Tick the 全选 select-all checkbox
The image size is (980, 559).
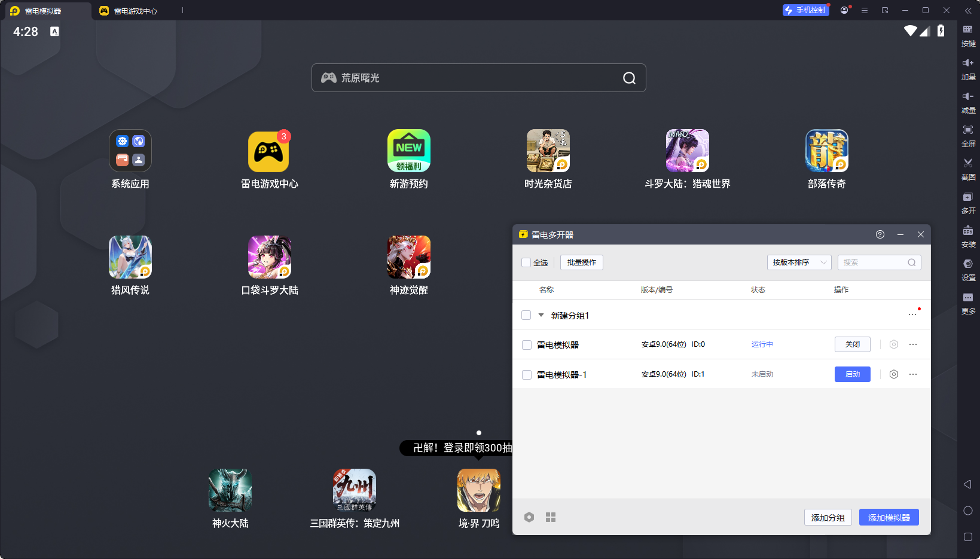[526, 262]
